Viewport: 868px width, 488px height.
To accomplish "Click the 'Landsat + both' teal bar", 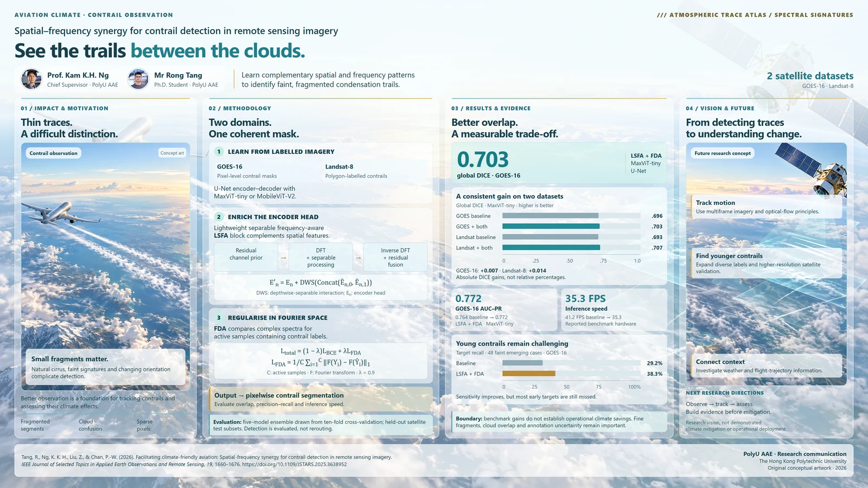I will [551, 248].
